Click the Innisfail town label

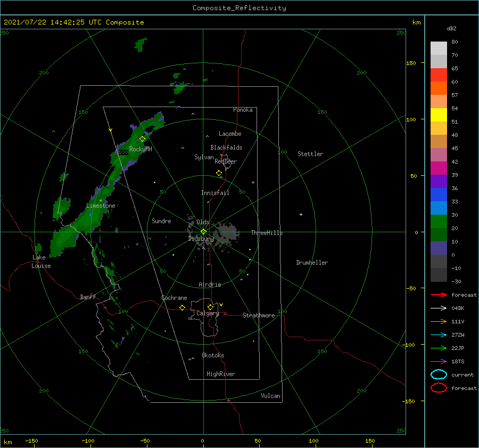[x=215, y=193]
